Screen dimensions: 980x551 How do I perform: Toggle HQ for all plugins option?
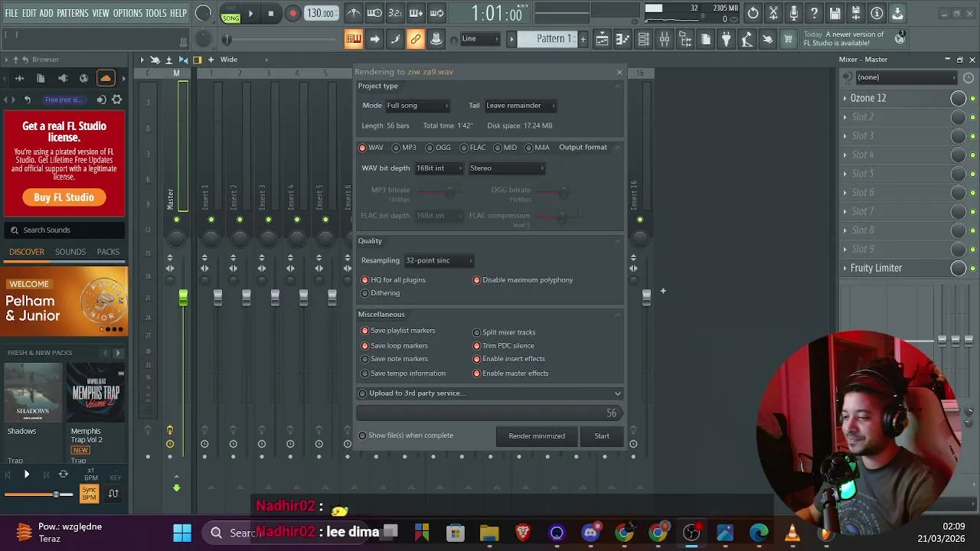pos(394,280)
